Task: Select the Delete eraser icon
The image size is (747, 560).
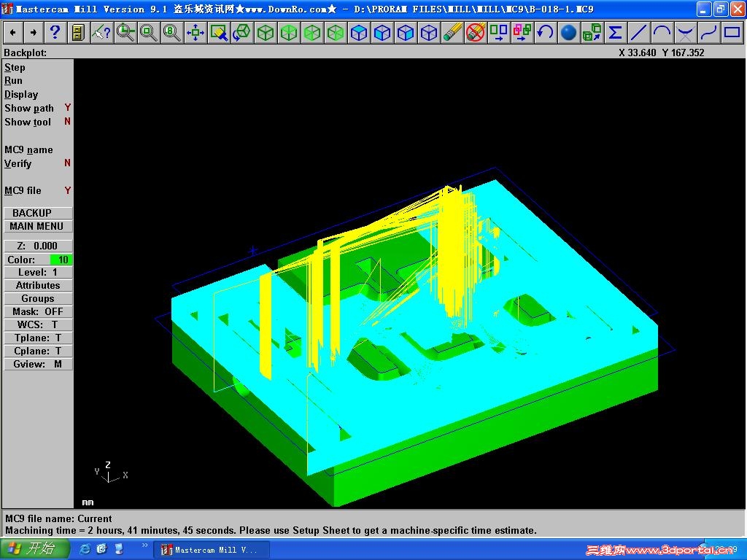Action: tap(452, 33)
